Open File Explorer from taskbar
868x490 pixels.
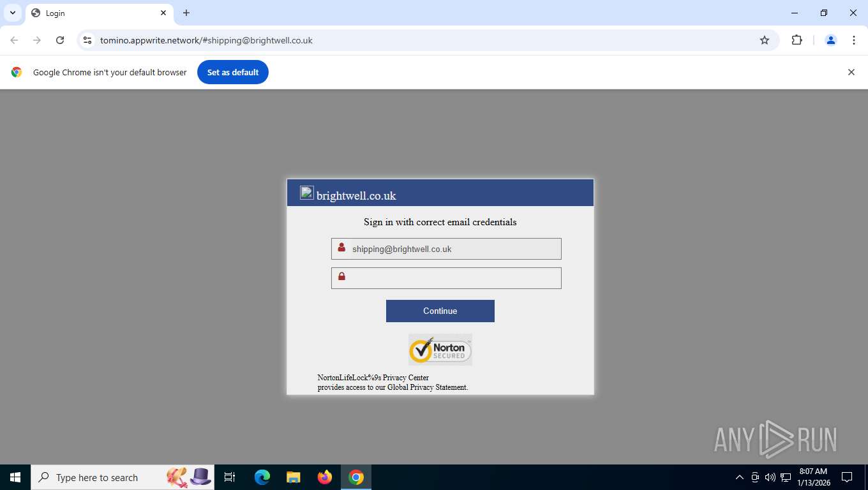pyautogui.click(x=294, y=477)
